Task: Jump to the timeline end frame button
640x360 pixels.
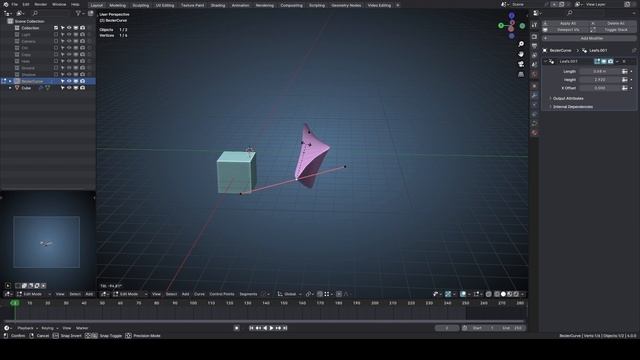Action: pyautogui.click(x=285, y=328)
